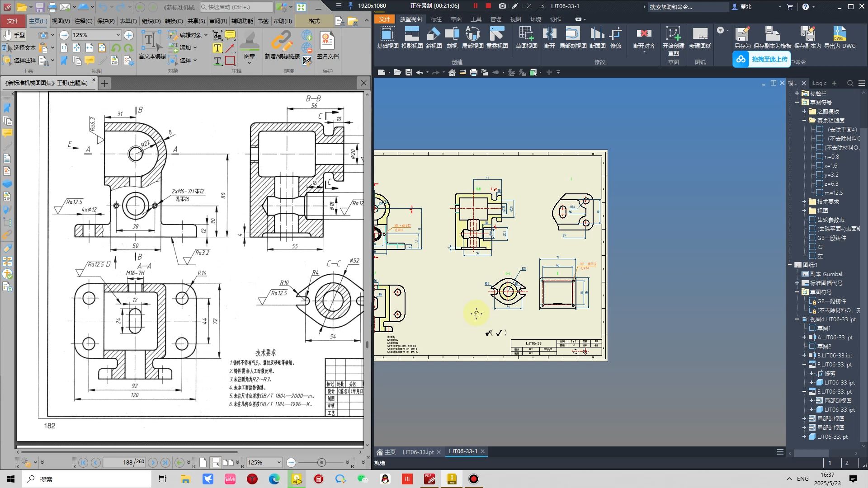Expand the 之前模板 folder node

tap(804, 111)
